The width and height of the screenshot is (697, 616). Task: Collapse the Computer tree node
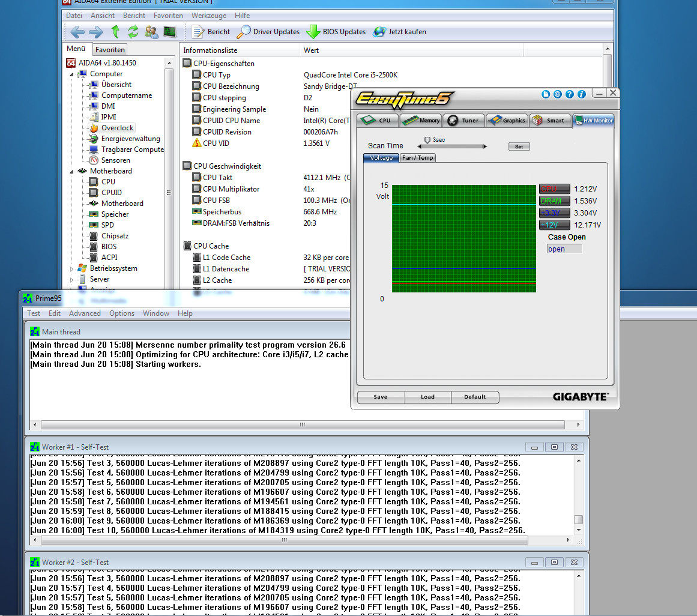71,74
